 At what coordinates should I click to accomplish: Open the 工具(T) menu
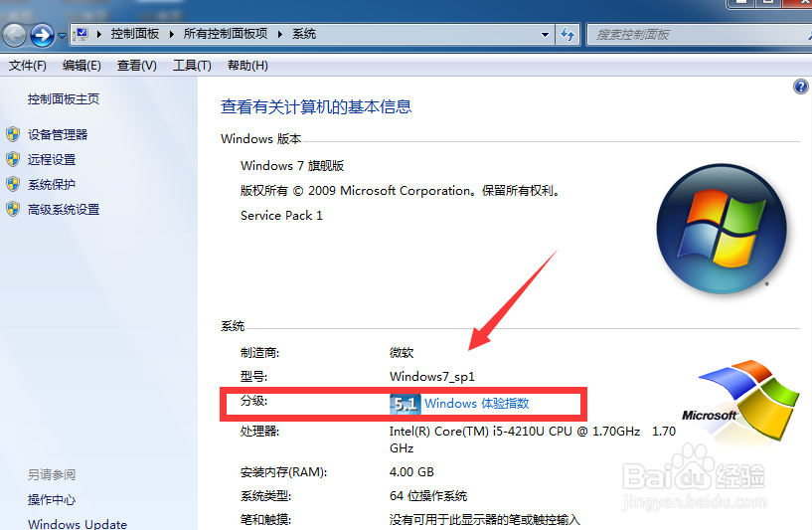192,66
